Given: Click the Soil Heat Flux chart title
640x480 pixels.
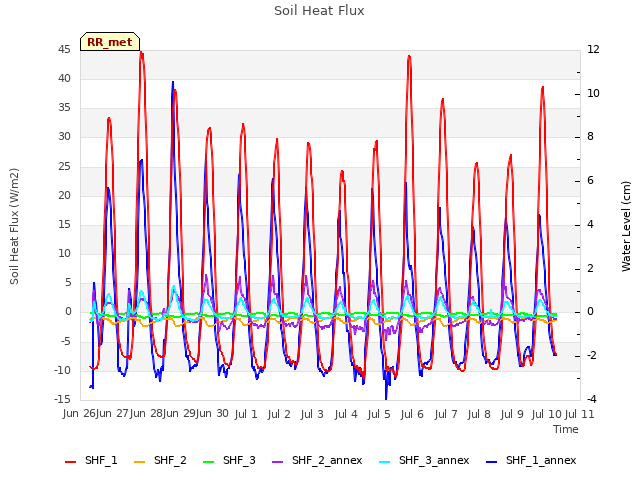Looking at the screenshot, I should [x=319, y=11].
